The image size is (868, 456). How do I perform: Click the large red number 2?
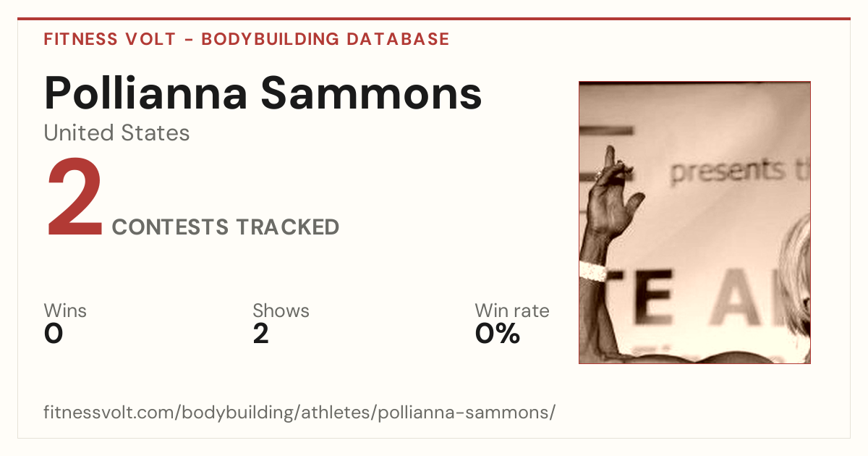point(75,198)
